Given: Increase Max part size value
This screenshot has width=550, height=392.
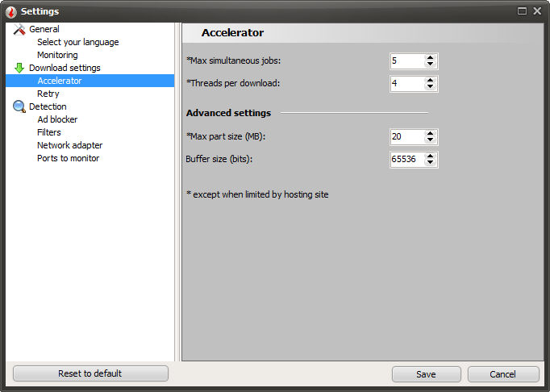Looking at the screenshot, I should tap(430, 133).
